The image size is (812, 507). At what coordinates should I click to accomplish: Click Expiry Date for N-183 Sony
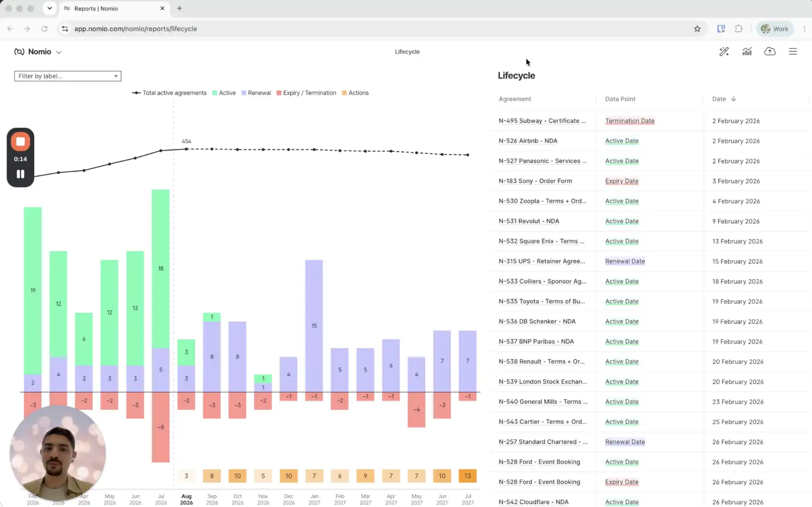pos(622,181)
